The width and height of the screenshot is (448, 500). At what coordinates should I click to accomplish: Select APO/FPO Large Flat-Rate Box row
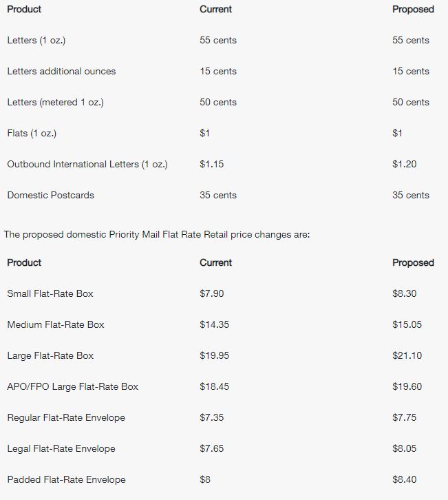click(x=224, y=386)
